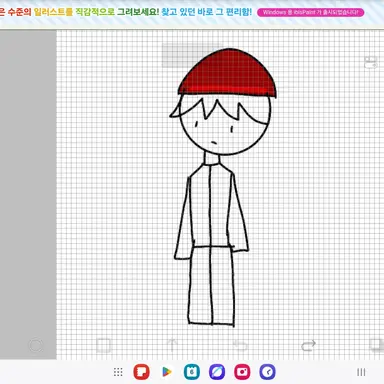384x384 pixels.
Task: Open the Windows ibisPaint release announcement pink button
Action: (310, 12)
